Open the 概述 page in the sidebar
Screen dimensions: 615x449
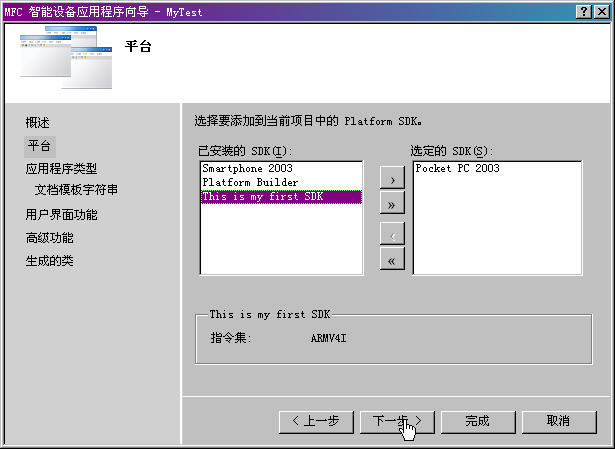tap(38, 123)
